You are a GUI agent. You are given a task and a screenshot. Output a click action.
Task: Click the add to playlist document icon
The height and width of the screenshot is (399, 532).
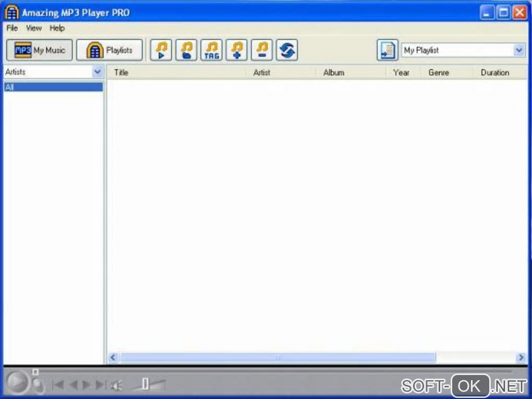point(388,50)
